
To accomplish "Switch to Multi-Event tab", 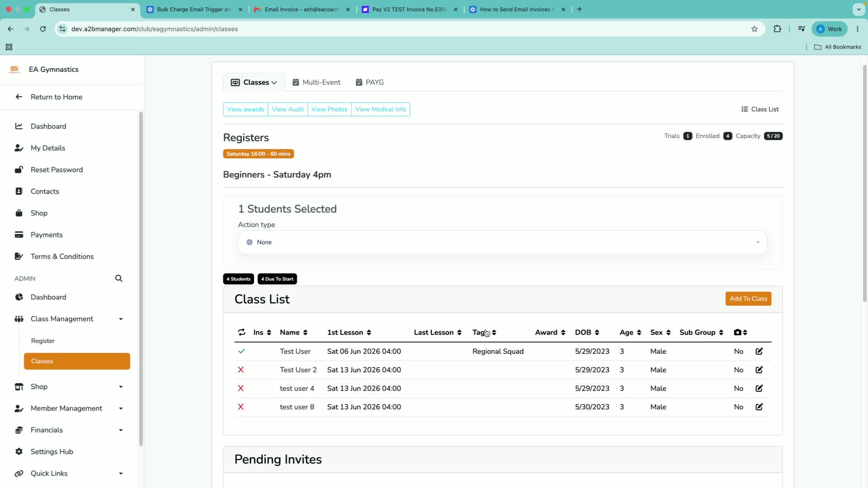I will tap(316, 82).
